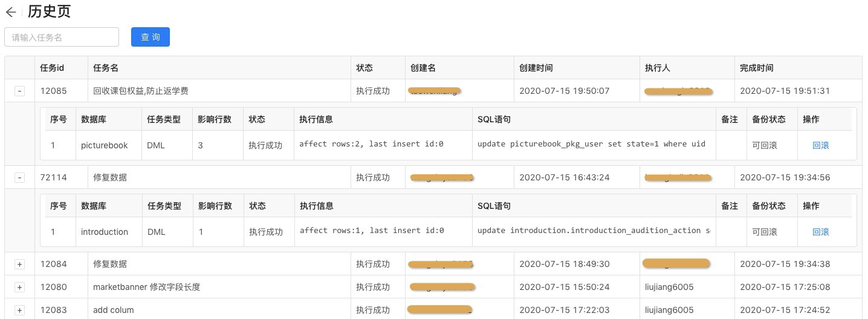Image resolution: width=868 pixels, height=319 pixels.
Task: Click the 回收课包权益,防止返学费 task name
Action: point(140,91)
